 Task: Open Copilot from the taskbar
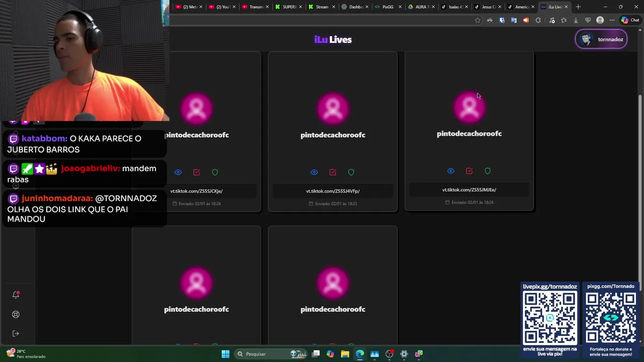pos(330,354)
